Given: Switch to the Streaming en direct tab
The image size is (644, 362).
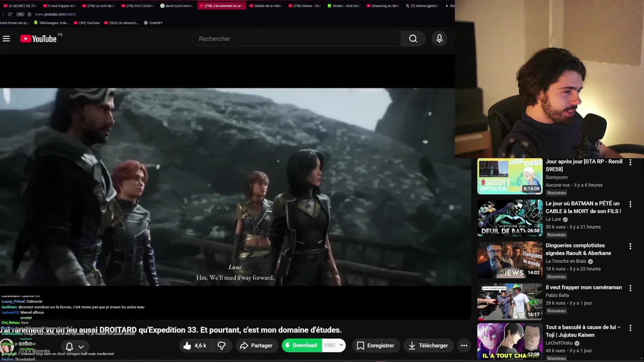Looking at the screenshot, I should (x=383, y=6).
